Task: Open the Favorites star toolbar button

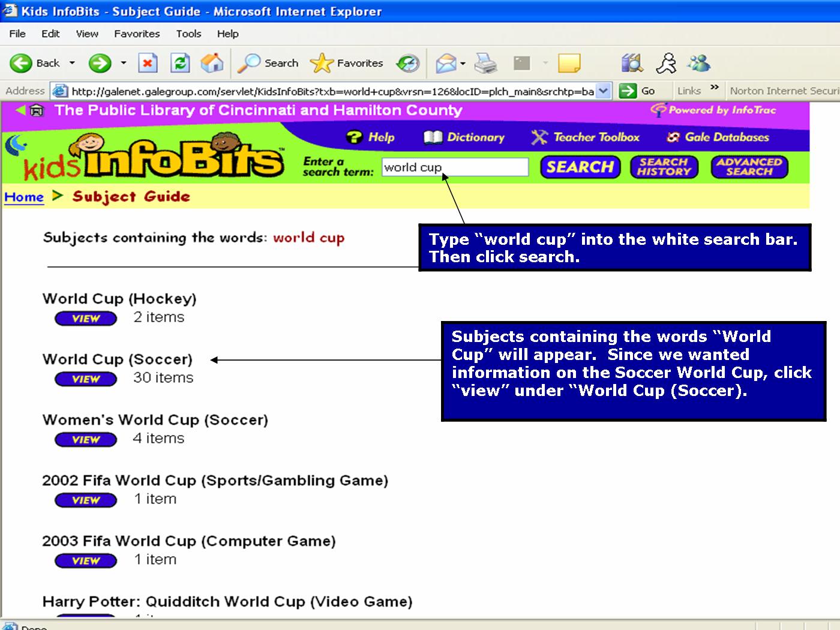Action: point(347,63)
